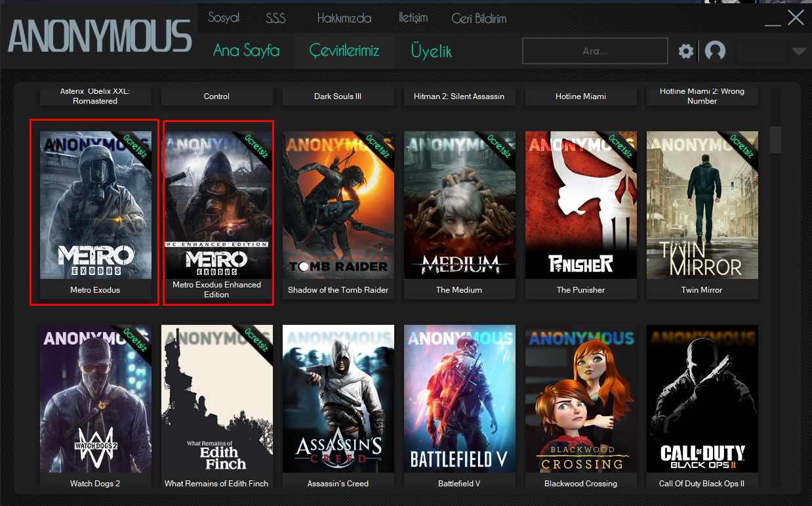Click Call Of Duty Black Ops II label

(702, 484)
